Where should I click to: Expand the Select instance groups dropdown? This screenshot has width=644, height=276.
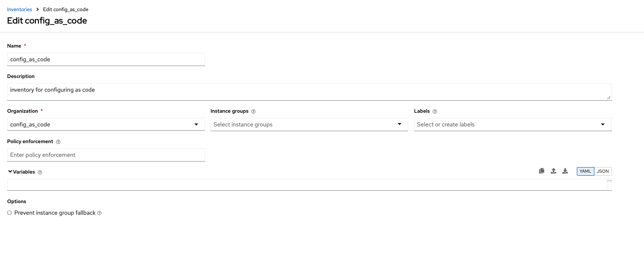[309, 124]
